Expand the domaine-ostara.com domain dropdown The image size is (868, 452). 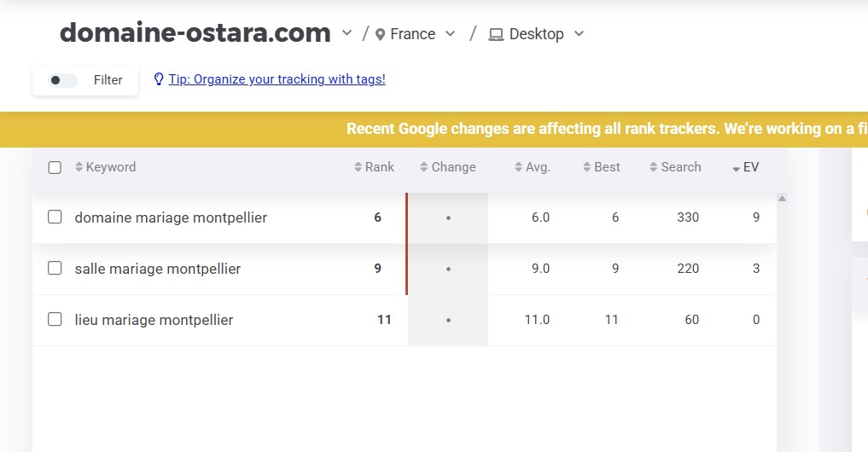pos(347,33)
